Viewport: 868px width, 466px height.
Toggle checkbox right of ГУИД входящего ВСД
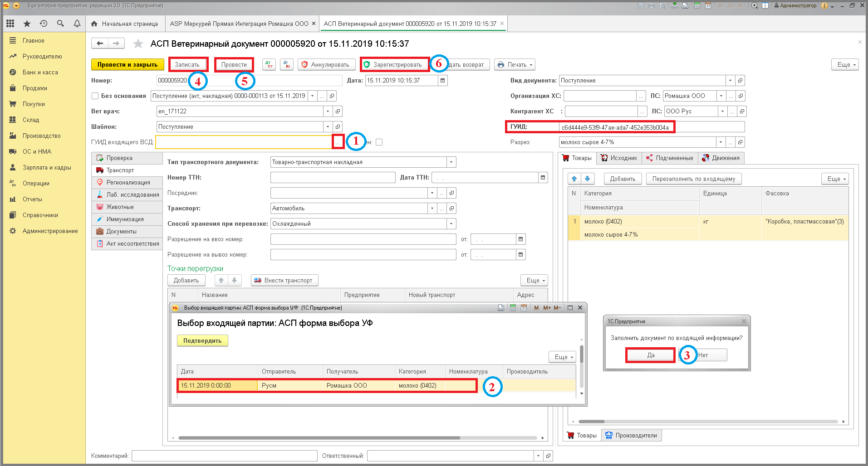click(x=379, y=142)
